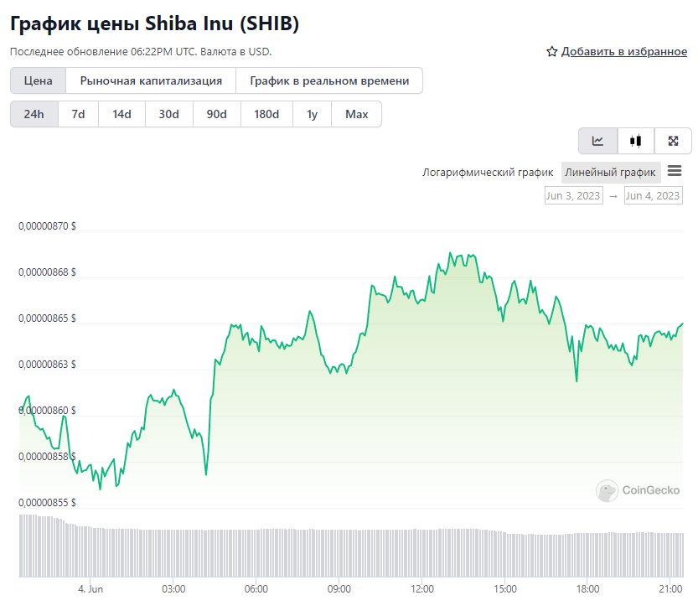Click the price line peak near 13:00

pos(450,253)
